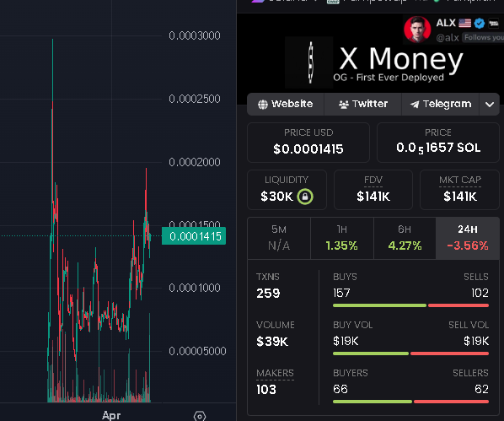This screenshot has height=421, width=504.
Task: Click the MKT CAP label
Action: point(460,180)
